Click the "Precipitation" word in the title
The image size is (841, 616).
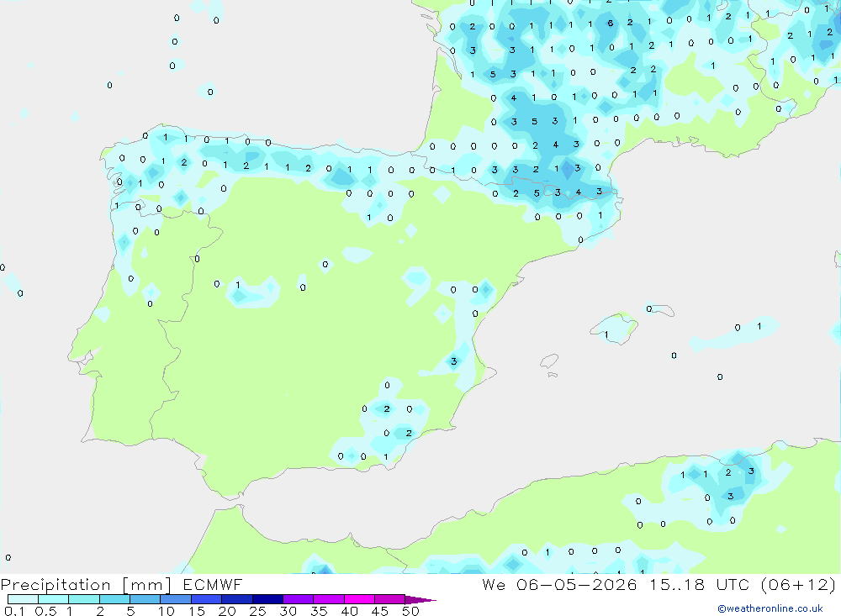click(56, 585)
